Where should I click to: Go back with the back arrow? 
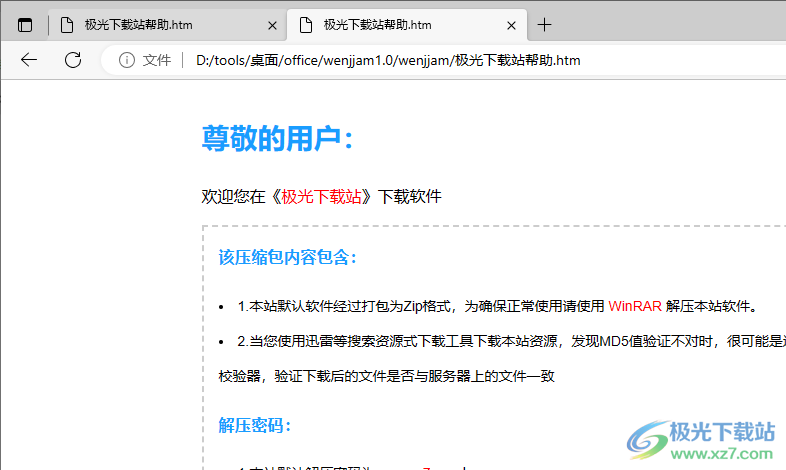pos(29,60)
